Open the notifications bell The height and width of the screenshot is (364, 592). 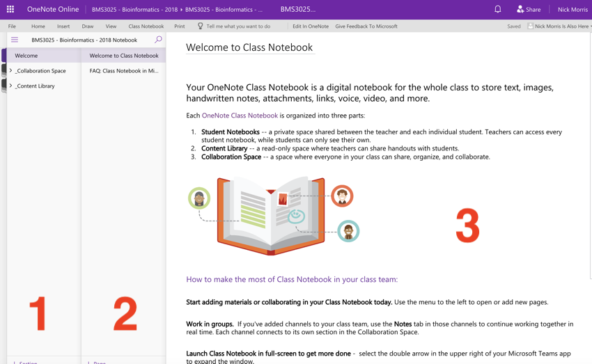click(x=497, y=10)
